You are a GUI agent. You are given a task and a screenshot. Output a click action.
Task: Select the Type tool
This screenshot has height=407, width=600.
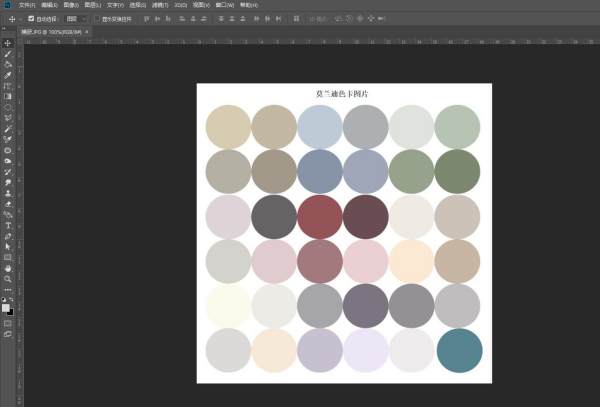(x=7, y=225)
